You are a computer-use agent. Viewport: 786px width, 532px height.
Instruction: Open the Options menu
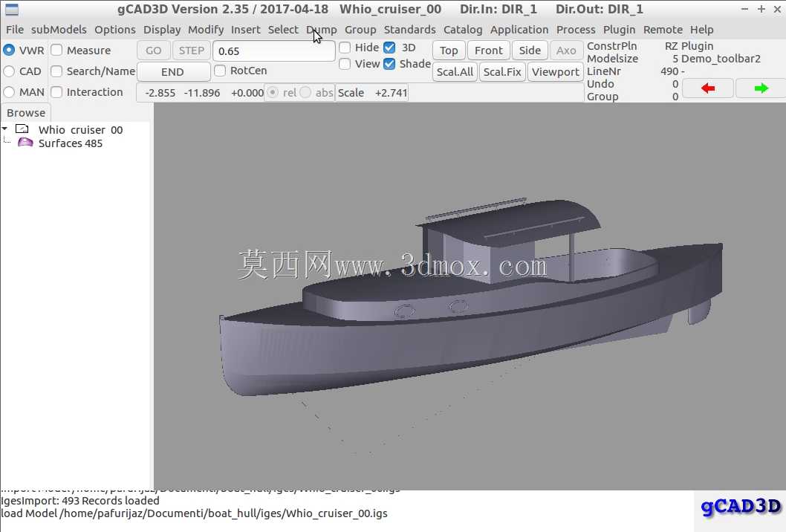click(115, 30)
